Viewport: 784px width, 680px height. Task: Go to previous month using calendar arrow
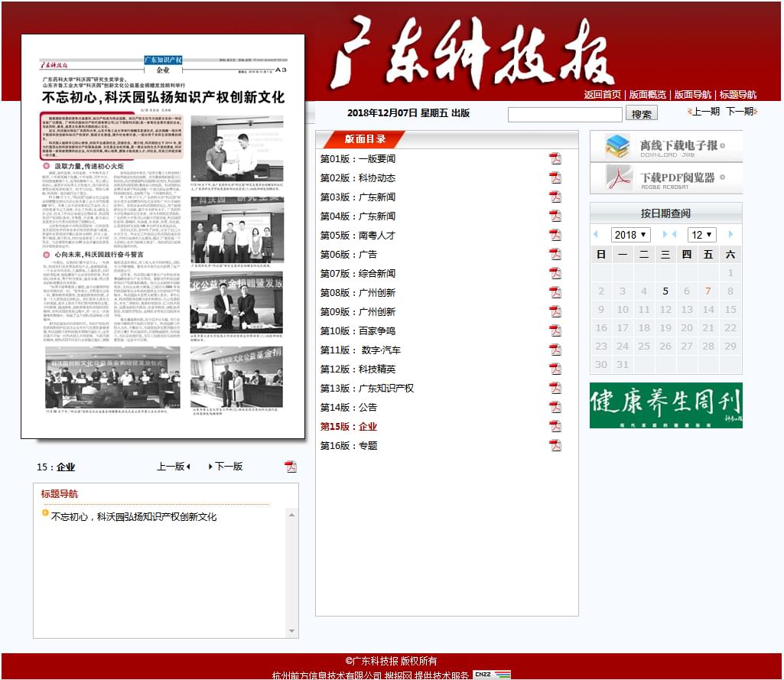674,234
